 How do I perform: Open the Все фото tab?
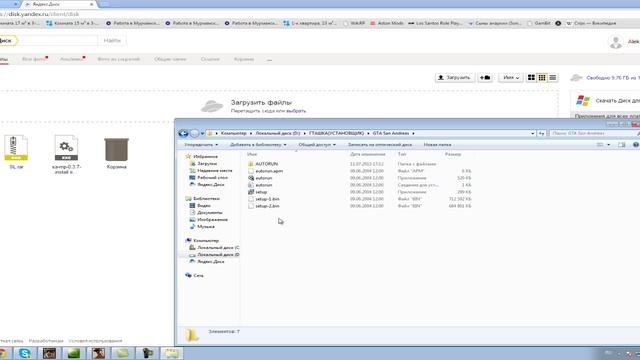coord(34,59)
